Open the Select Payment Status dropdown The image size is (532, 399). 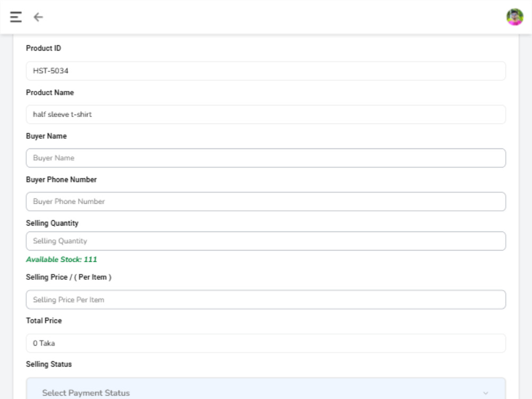265,388
